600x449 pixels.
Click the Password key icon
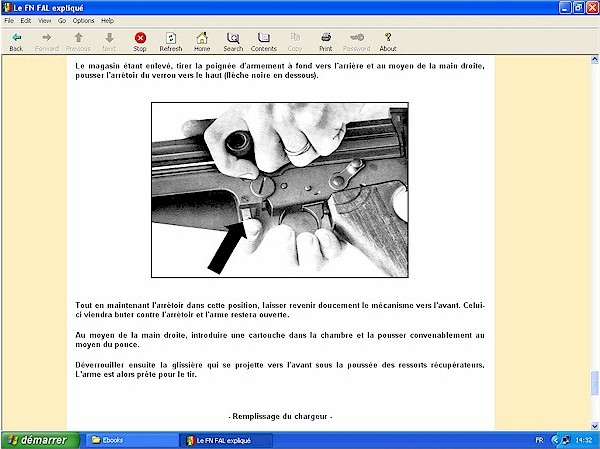click(357, 38)
